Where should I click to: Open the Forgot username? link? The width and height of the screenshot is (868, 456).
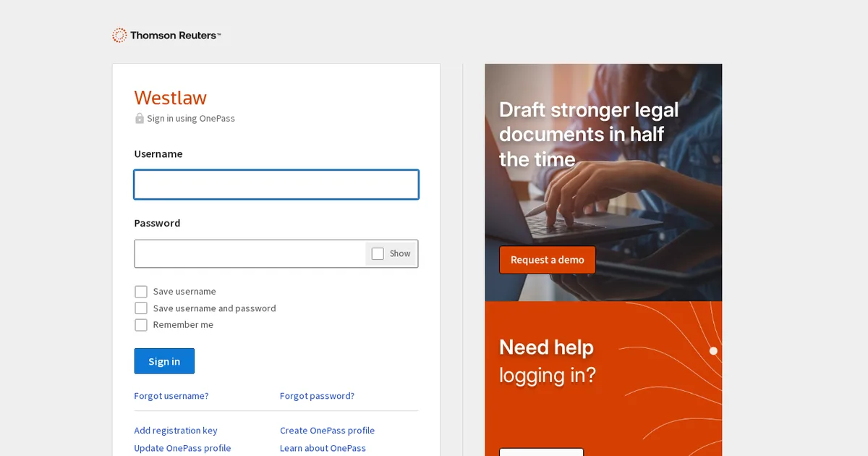[171, 396]
